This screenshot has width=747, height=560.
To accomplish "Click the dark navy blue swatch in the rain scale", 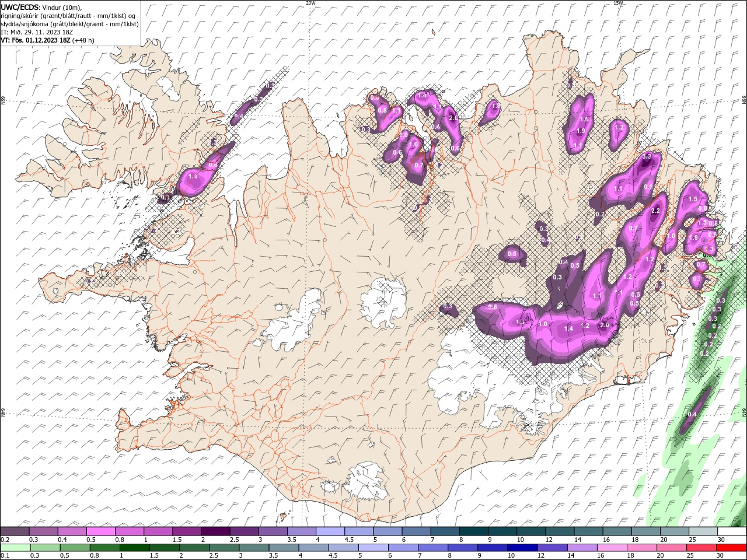I will [521, 548].
